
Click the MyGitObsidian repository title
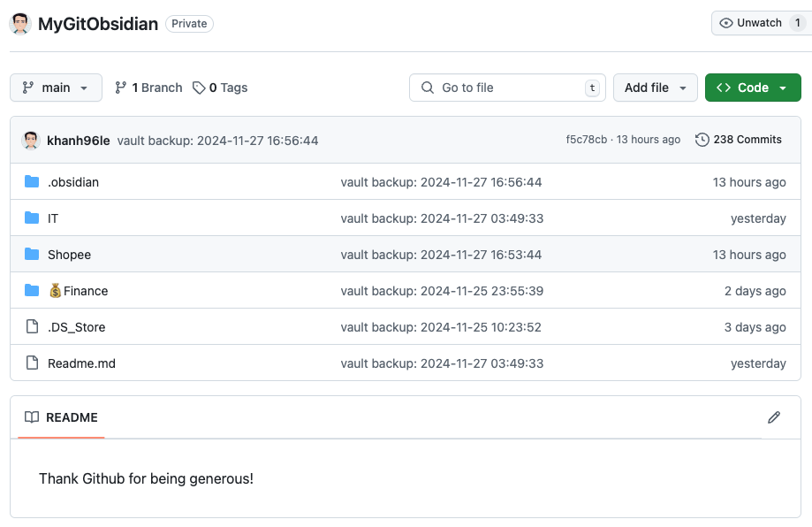(98, 24)
